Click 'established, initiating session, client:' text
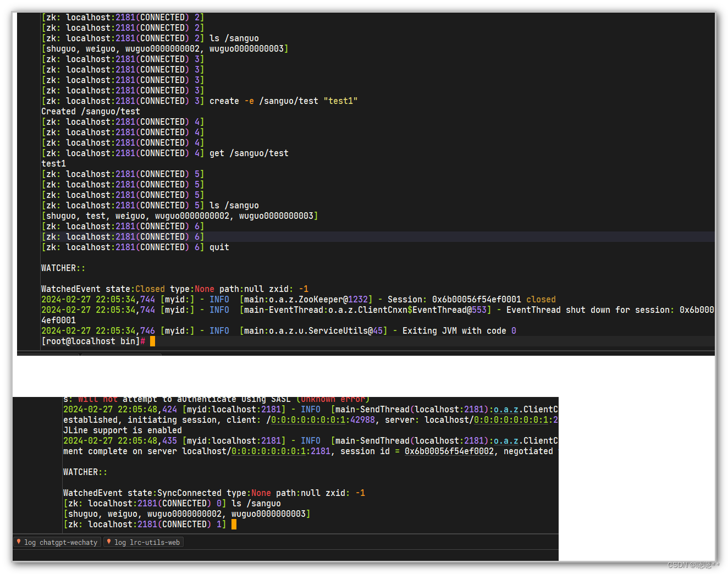 pyautogui.click(x=162, y=420)
